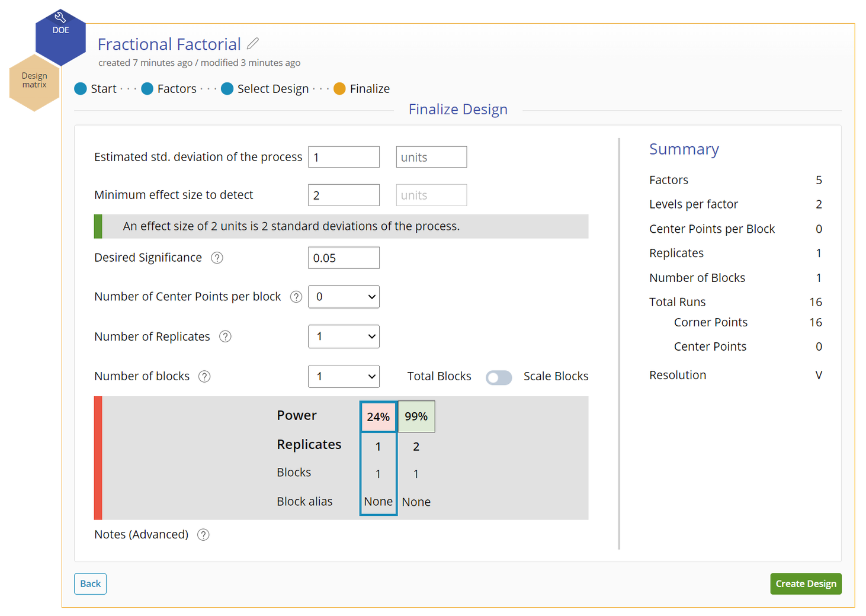Image resolution: width=866 pixels, height=616 pixels.
Task: Show help for Desired Significance
Action: 217,258
